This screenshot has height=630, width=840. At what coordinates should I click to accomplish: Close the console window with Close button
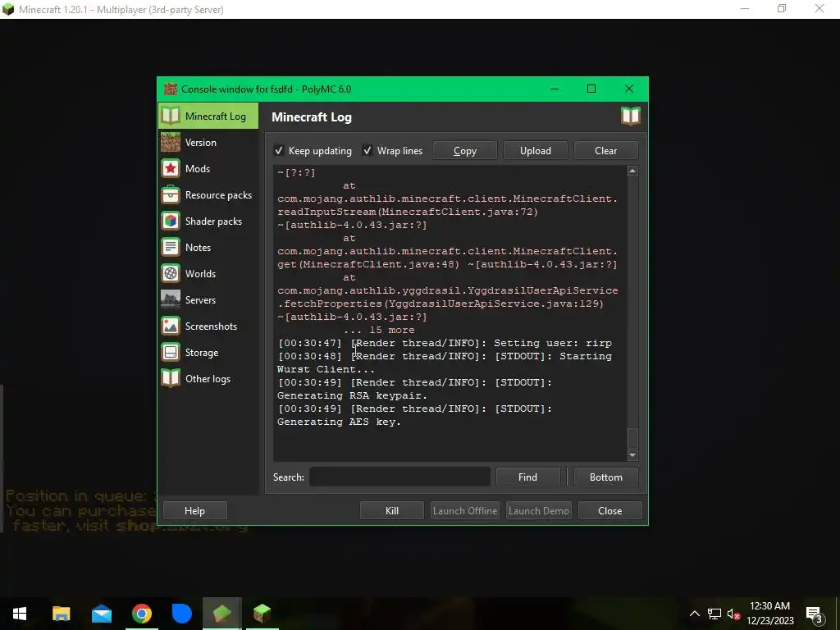[x=610, y=510]
